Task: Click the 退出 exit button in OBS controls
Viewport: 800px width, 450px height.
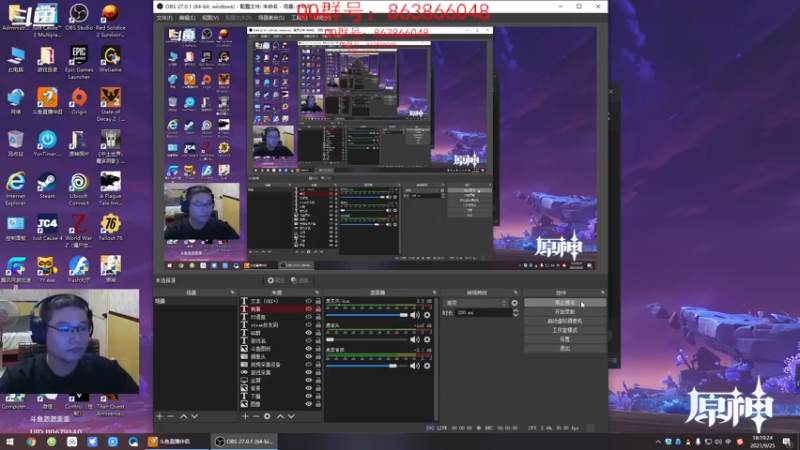Action: tap(565, 348)
